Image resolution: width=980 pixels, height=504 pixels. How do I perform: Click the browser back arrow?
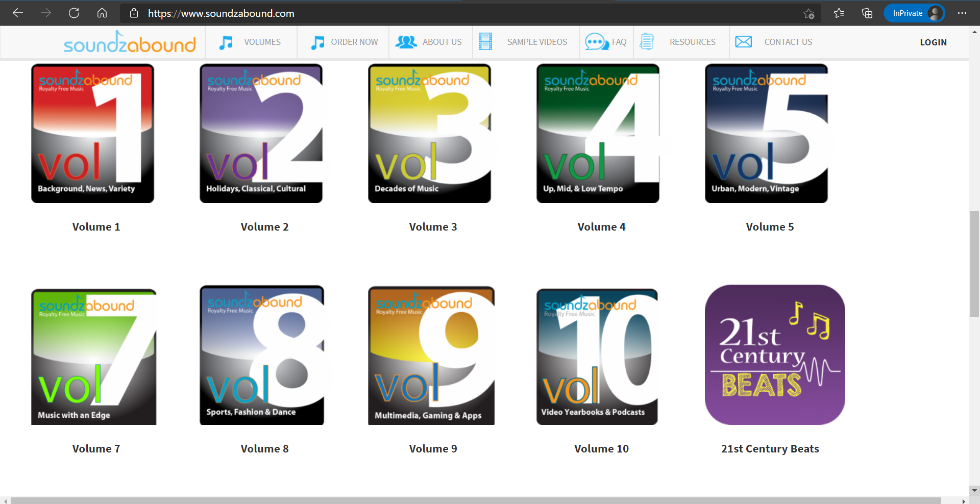pos(18,13)
